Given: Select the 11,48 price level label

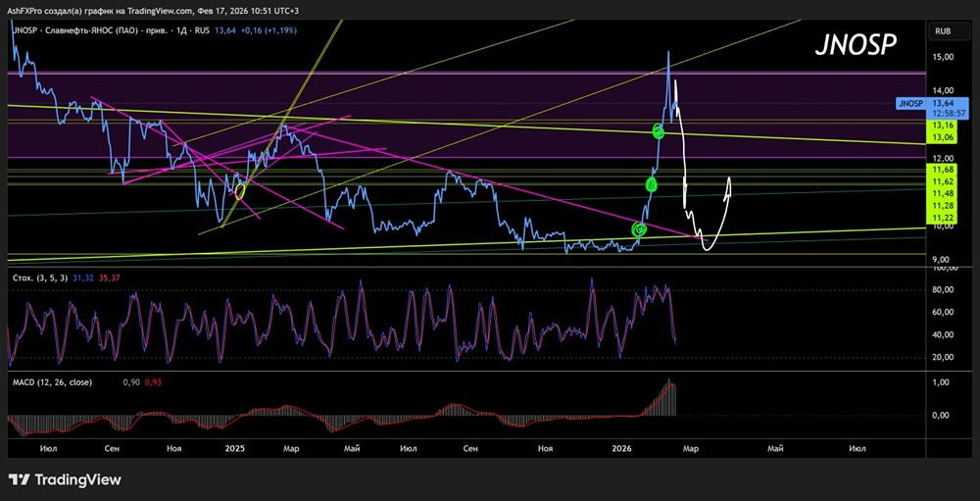Looking at the screenshot, I should [942, 193].
